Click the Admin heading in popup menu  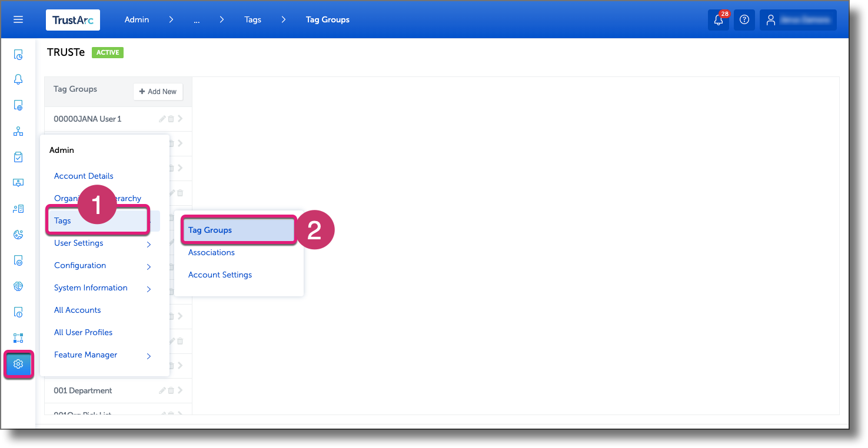tap(62, 150)
